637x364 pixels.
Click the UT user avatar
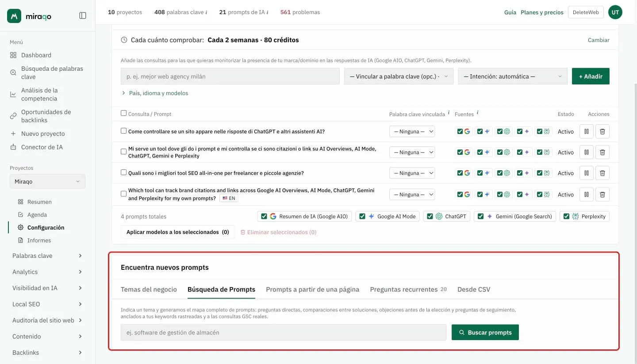point(615,12)
